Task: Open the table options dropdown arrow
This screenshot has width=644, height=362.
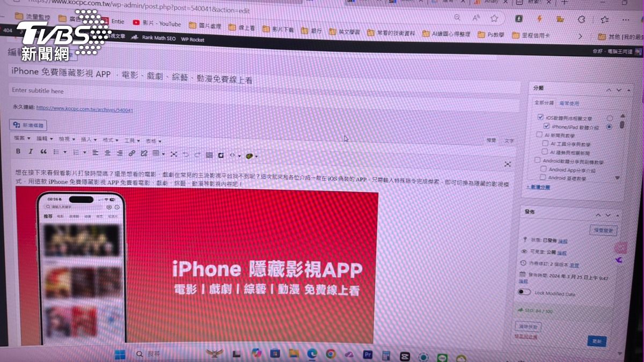Action: 163,154
